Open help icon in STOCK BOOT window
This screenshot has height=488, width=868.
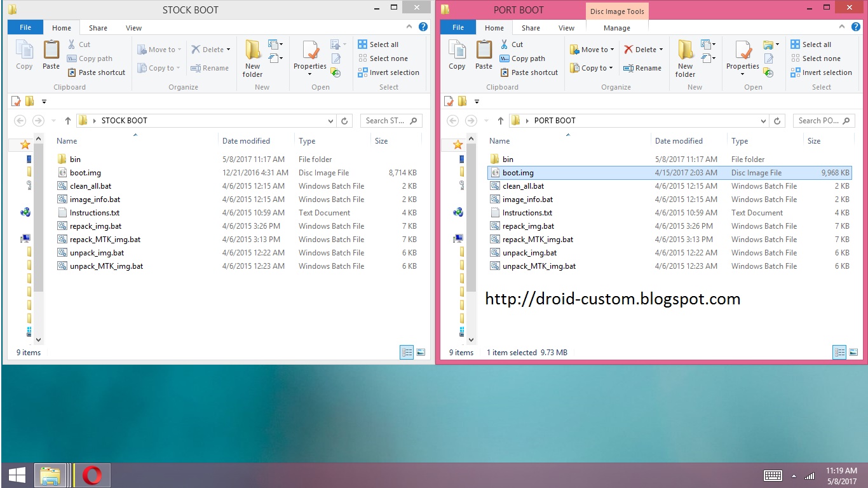point(423,27)
